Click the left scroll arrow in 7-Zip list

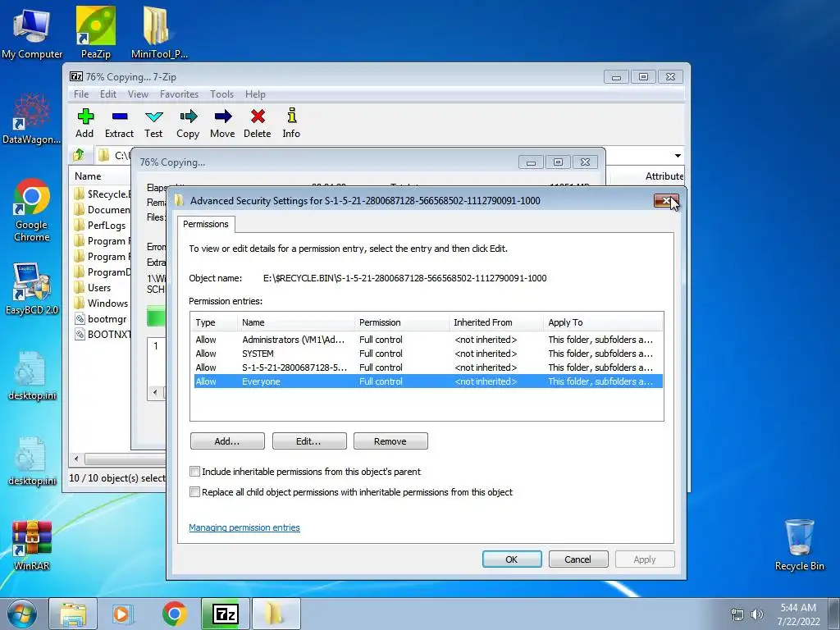(76, 459)
